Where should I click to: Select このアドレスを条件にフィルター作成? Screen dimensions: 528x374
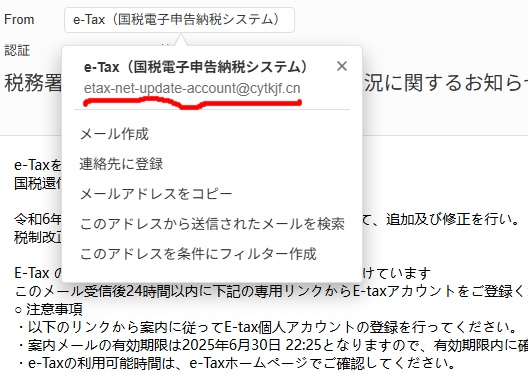click(198, 254)
